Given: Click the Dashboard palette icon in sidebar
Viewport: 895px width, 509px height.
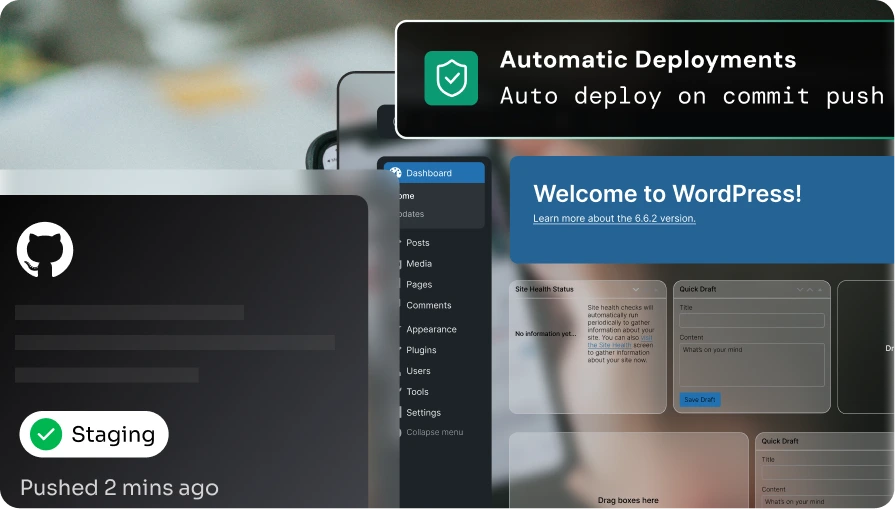Looking at the screenshot, I should click(396, 173).
